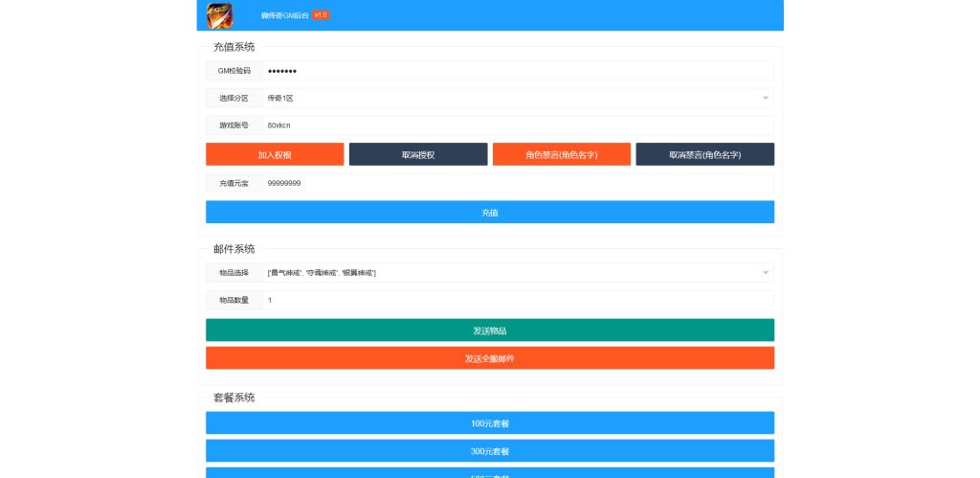The height and width of the screenshot is (478, 980).
Task: Click the 加入权限 button
Action: pos(275,154)
